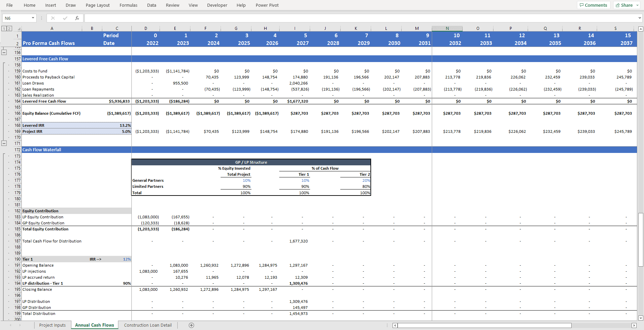
Task: Select the $5,936,833 total cell
Action: pos(117,101)
